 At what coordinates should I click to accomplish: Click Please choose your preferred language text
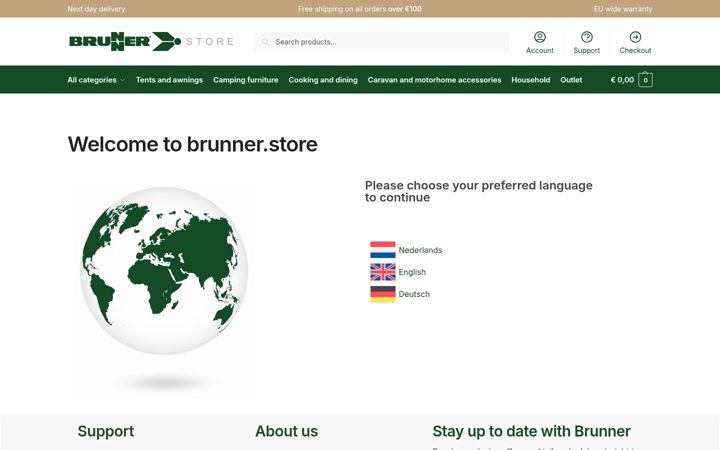[478, 191]
